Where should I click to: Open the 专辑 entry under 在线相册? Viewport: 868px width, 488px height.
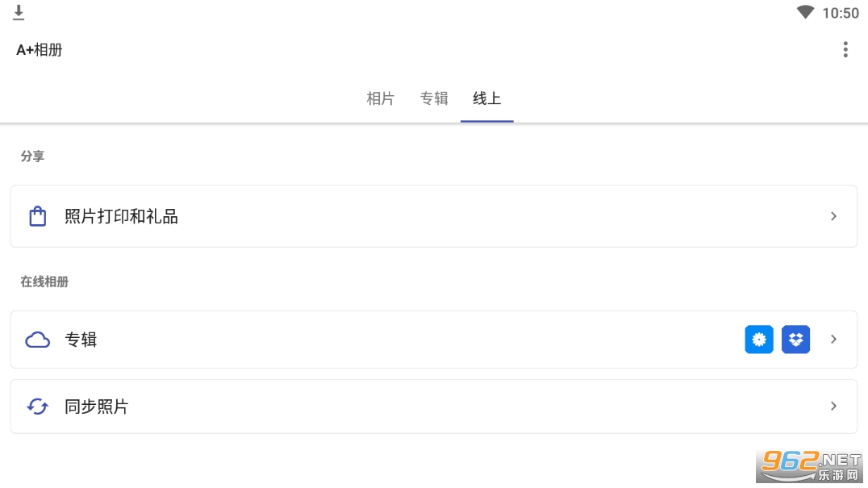[81, 340]
